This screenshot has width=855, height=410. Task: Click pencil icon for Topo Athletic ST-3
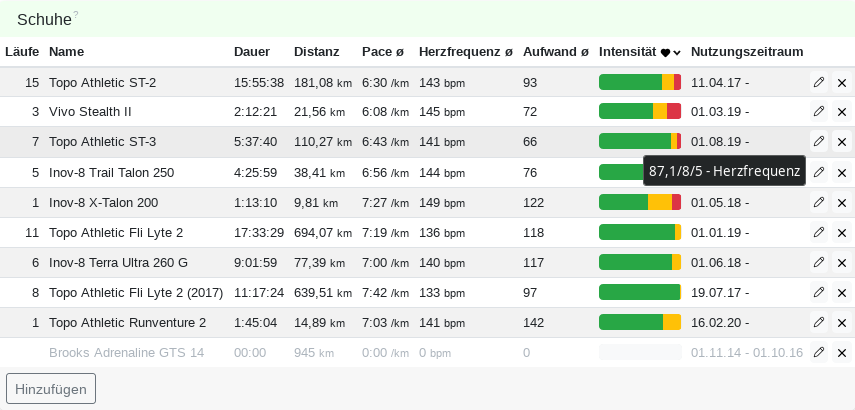pos(818,142)
